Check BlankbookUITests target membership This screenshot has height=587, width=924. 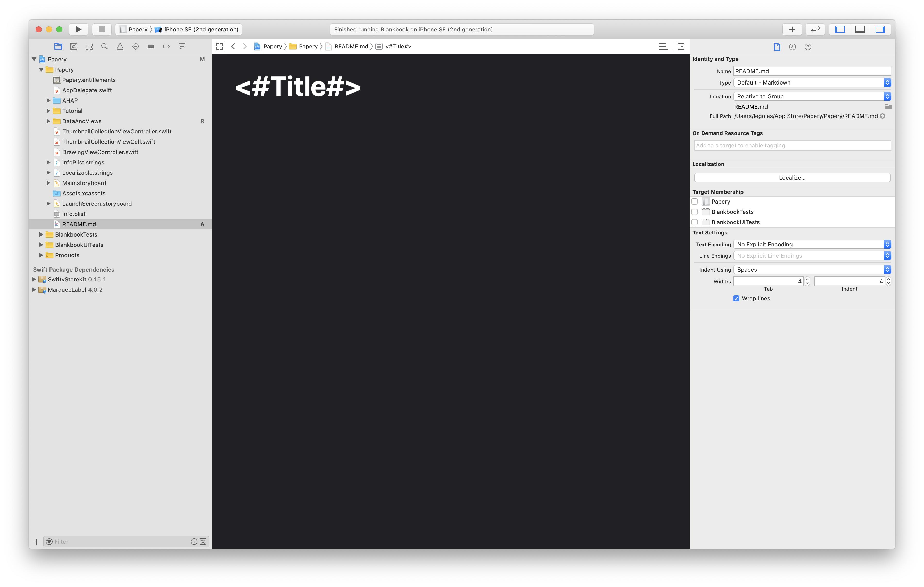coord(695,222)
